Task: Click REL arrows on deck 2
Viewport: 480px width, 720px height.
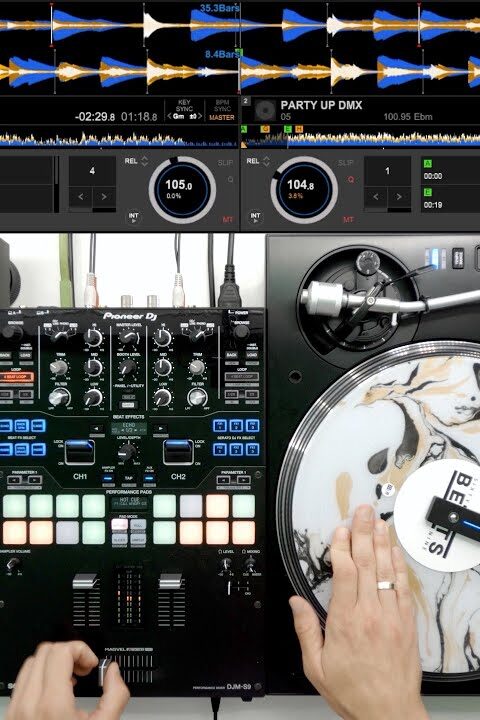Action: pos(266,161)
